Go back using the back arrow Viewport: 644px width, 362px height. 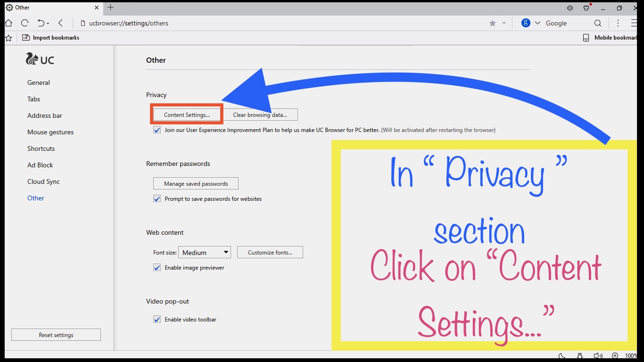pyautogui.click(x=60, y=23)
